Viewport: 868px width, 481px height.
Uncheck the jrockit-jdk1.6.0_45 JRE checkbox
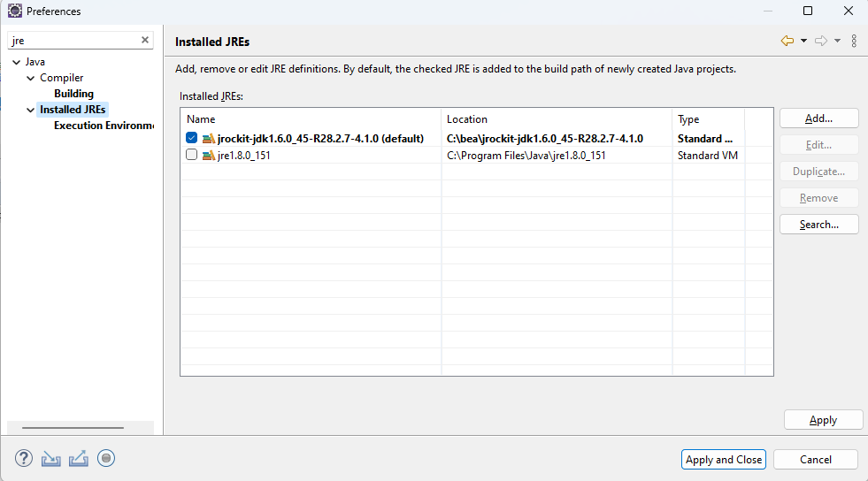191,138
